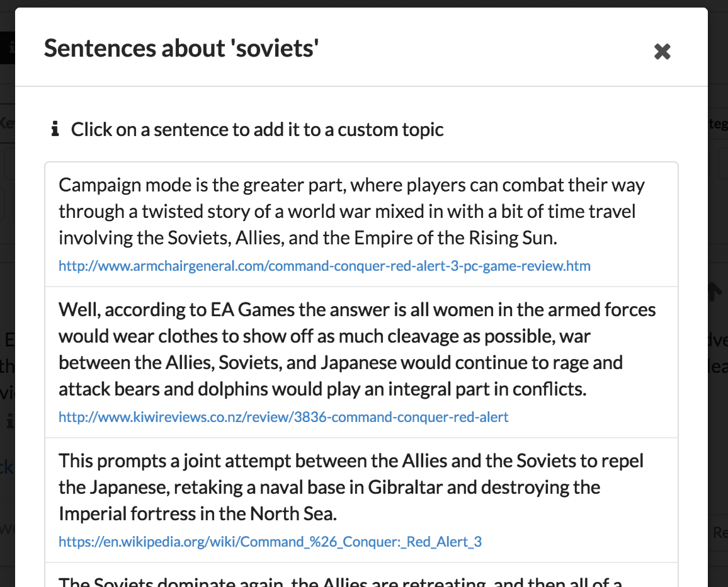Click the cut-off "Ke" header on the left
Image resolution: width=728 pixels, height=587 pixels.
click(x=7, y=122)
